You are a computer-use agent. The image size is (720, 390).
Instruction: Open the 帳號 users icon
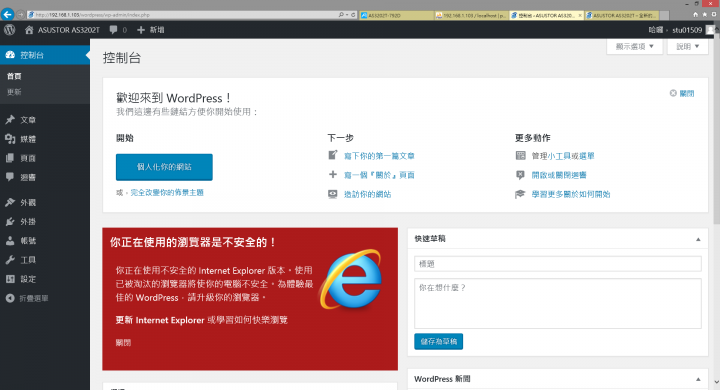click(x=10, y=241)
